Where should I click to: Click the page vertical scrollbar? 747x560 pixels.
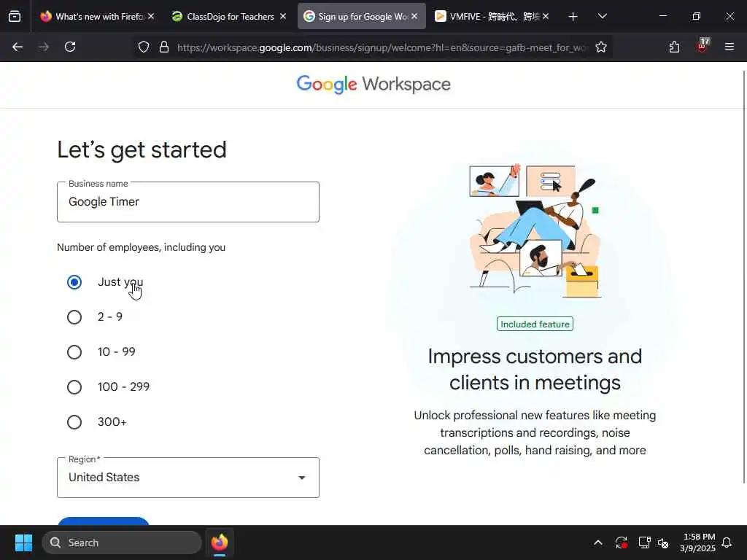pos(744,276)
